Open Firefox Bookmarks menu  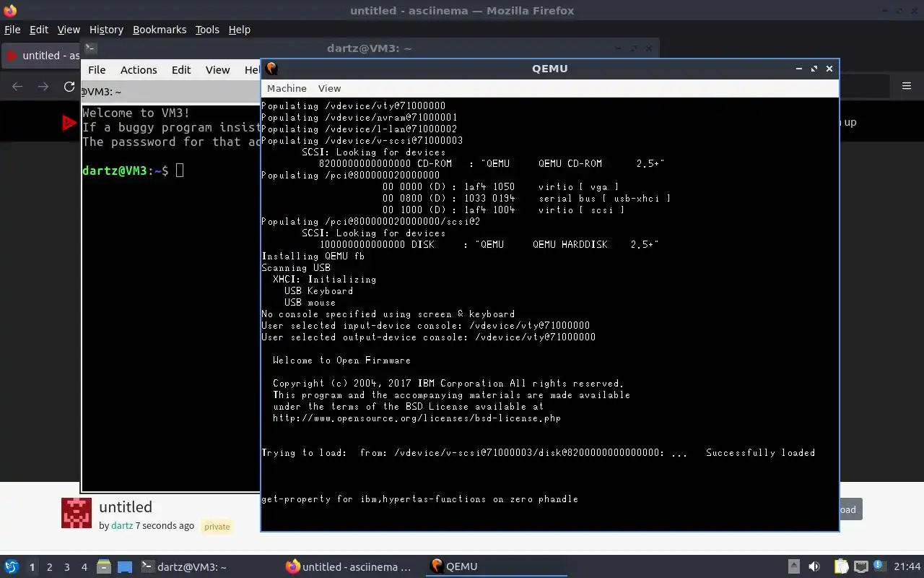click(x=160, y=30)
